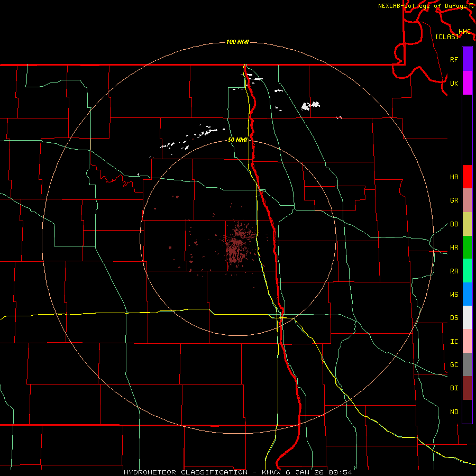Click the [CLAS] label

pos(447,36)
